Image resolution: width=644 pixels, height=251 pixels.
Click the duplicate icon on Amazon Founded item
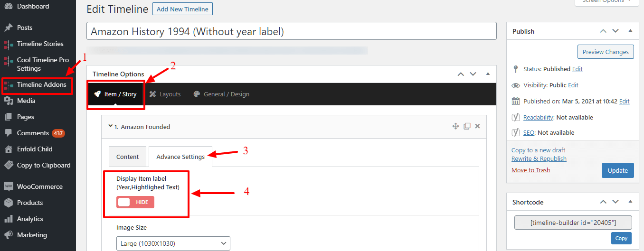tap(467, 126)
